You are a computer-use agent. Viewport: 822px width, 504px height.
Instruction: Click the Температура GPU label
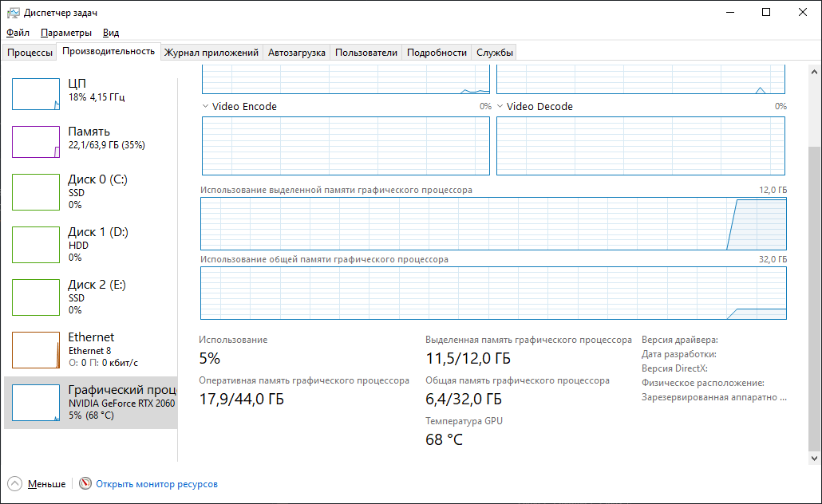click(464, 421)
